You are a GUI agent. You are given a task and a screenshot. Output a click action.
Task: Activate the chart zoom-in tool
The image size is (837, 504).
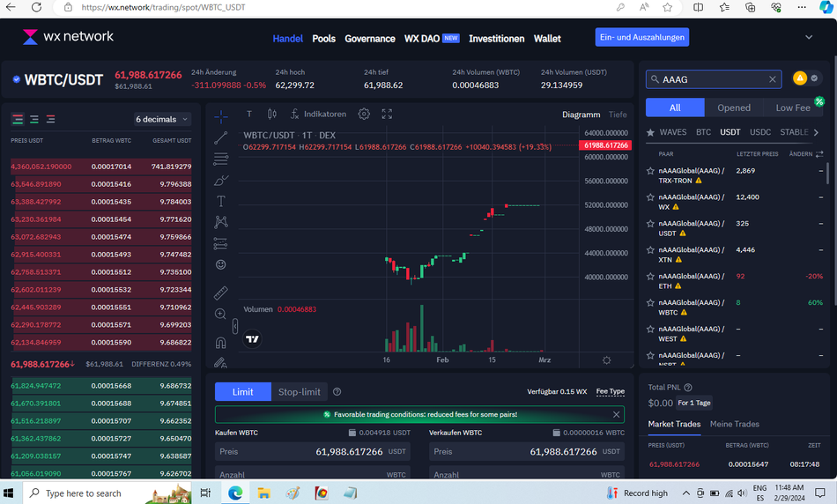[220, 314]
